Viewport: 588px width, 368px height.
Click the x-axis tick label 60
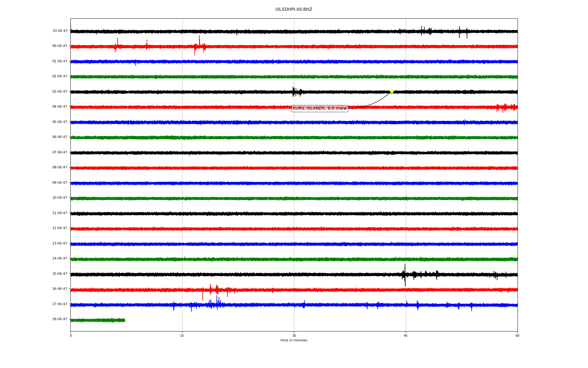(517, 335)
